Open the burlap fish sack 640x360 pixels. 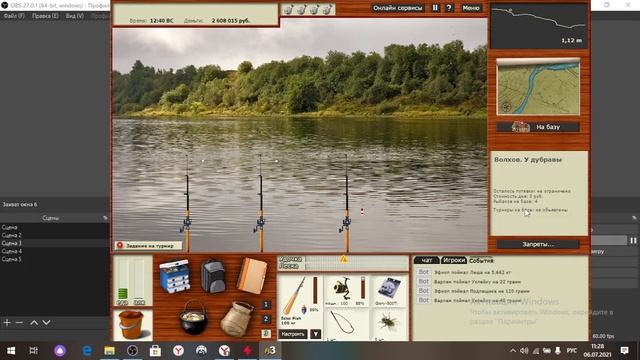pos(237,318)
